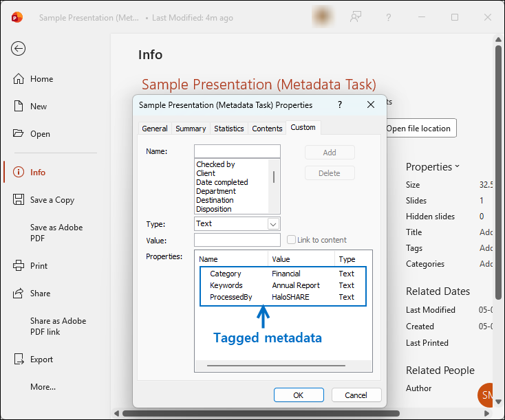The height and width of the screenshot is (420, 505).
Task: Open the dialog help question mark
Action: (x=339, y=104)
